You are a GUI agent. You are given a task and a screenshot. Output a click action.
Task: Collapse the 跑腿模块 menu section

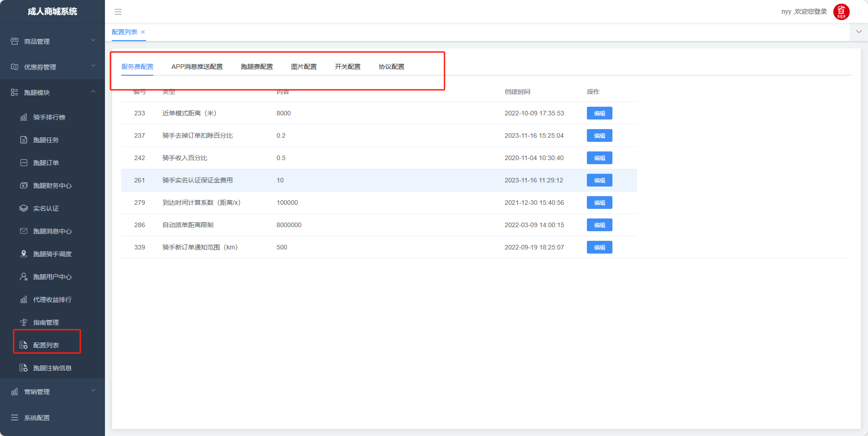[93, 92]
